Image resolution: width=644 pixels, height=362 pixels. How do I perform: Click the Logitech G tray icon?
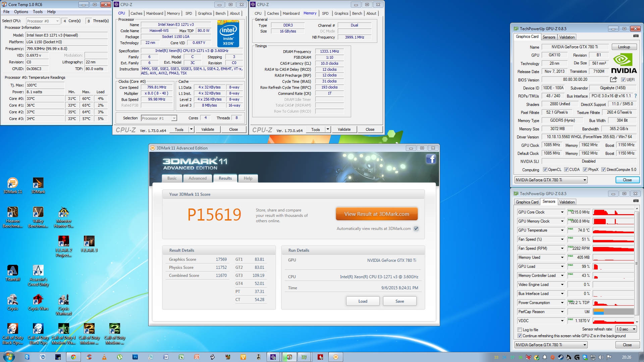(x=577, y=357)
